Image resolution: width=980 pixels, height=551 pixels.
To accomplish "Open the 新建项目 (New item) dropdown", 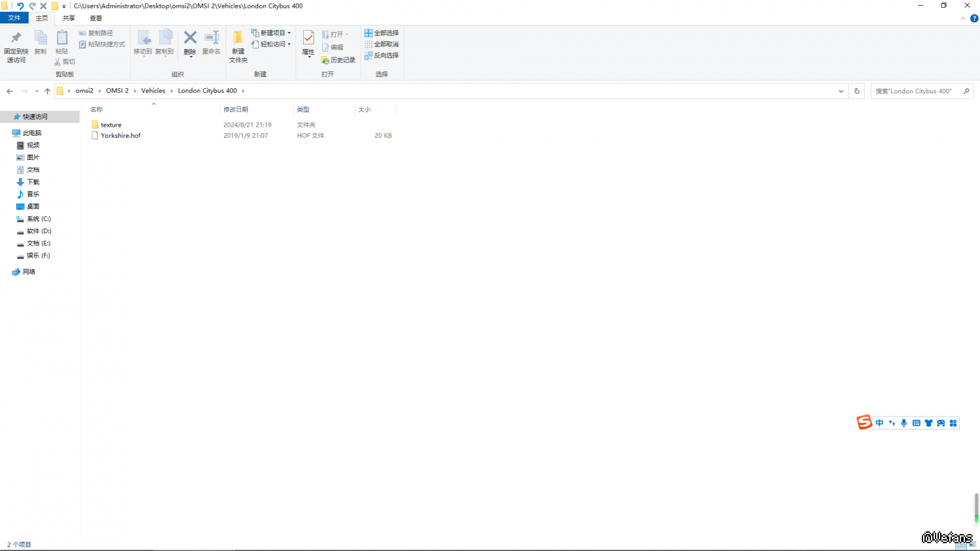I will 271,33.
